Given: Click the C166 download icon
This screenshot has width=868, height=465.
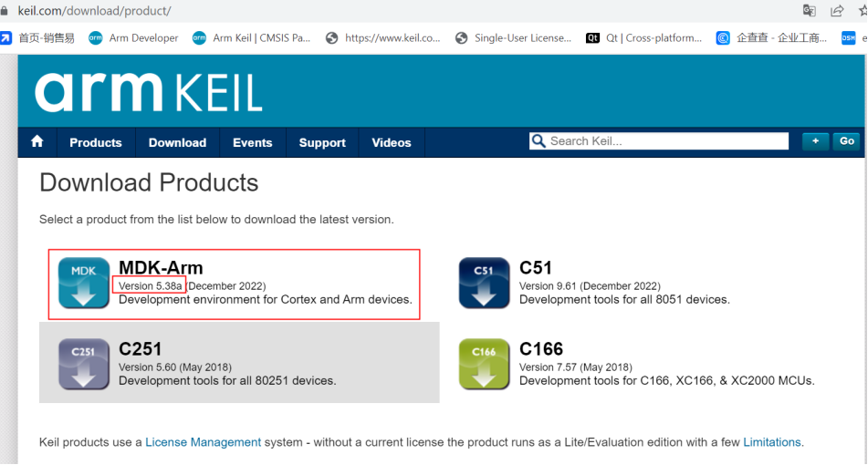Looking at the screenshot, I should point(485,364).
